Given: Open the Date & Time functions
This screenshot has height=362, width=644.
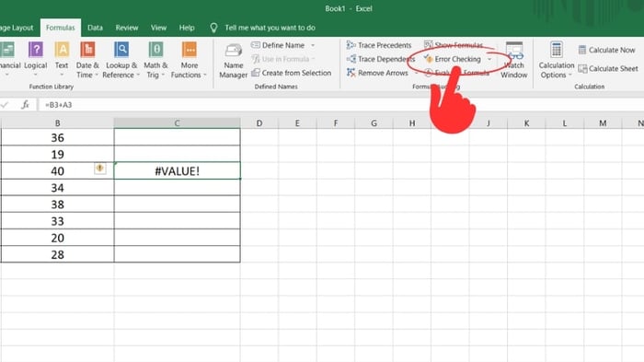Looking at the screenshot, I should (x=87, y=60).
